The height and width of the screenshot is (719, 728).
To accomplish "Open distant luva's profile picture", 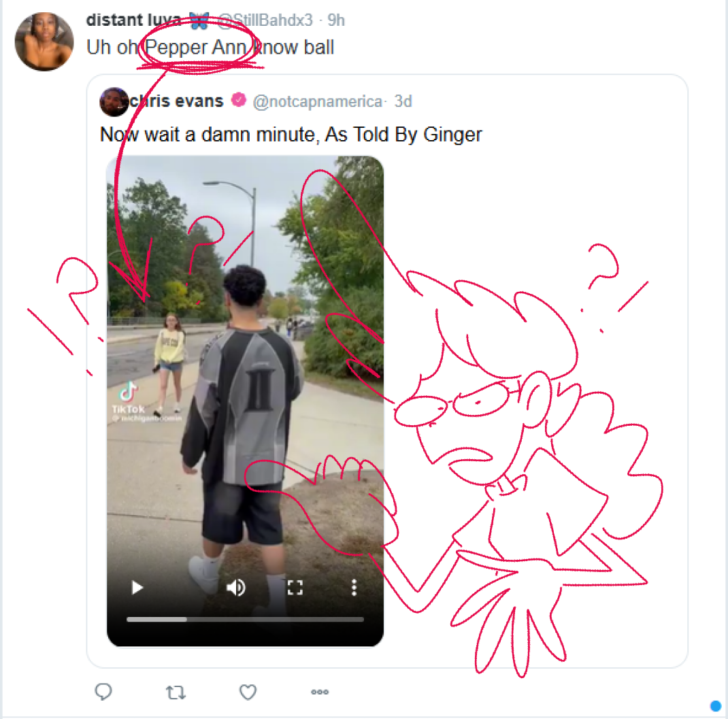I will coord(44,41).
